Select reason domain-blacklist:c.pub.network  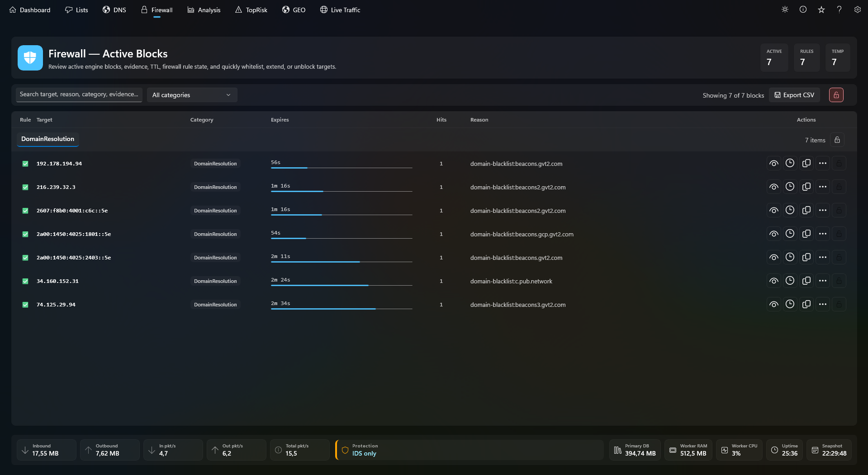[x=511, y=281]
